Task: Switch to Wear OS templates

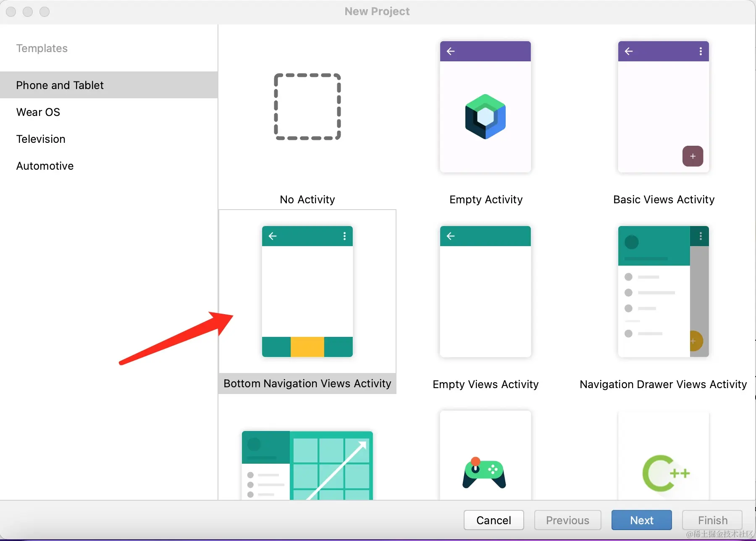Action: pyautogui.click(x=109, y=112)
